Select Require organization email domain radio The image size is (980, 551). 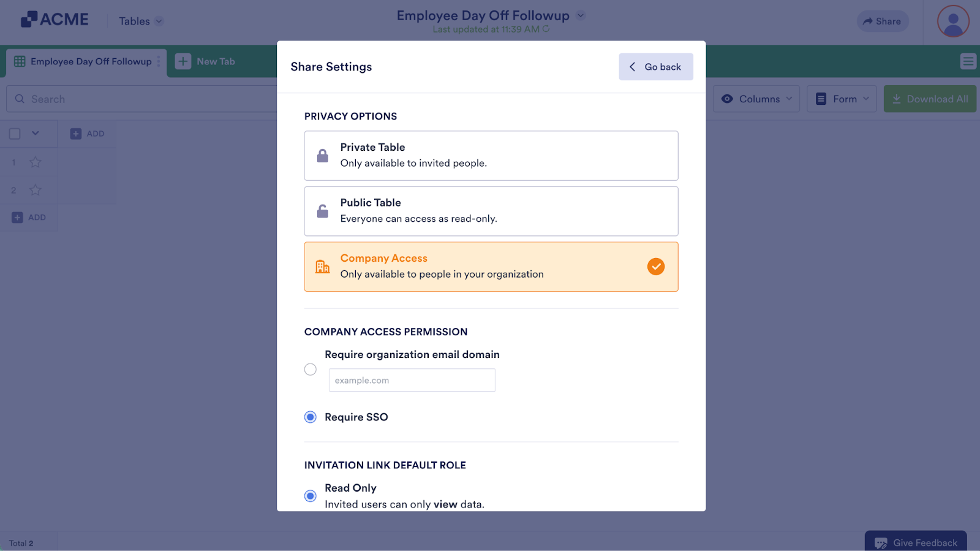[311, 370]
